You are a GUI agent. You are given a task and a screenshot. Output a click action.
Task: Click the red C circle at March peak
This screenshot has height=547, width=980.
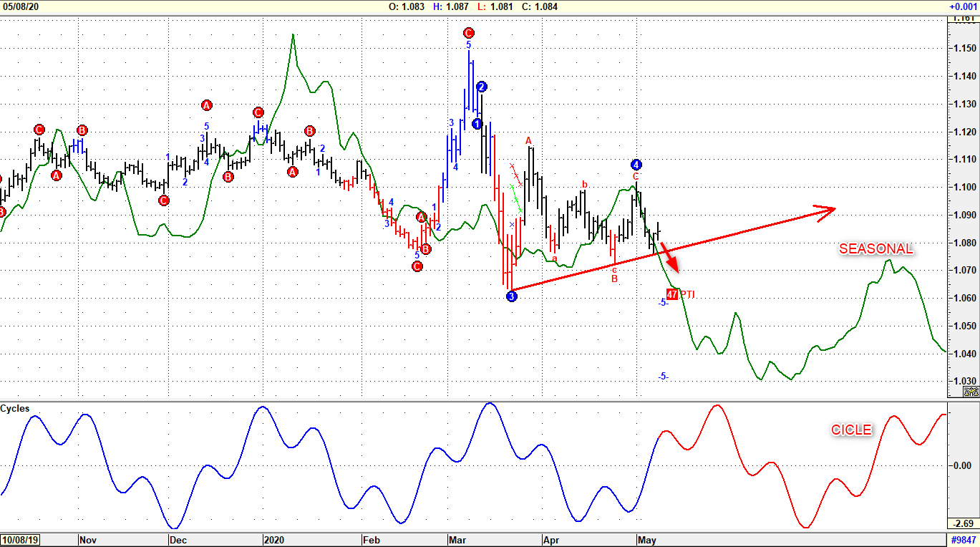pos(468,32)
